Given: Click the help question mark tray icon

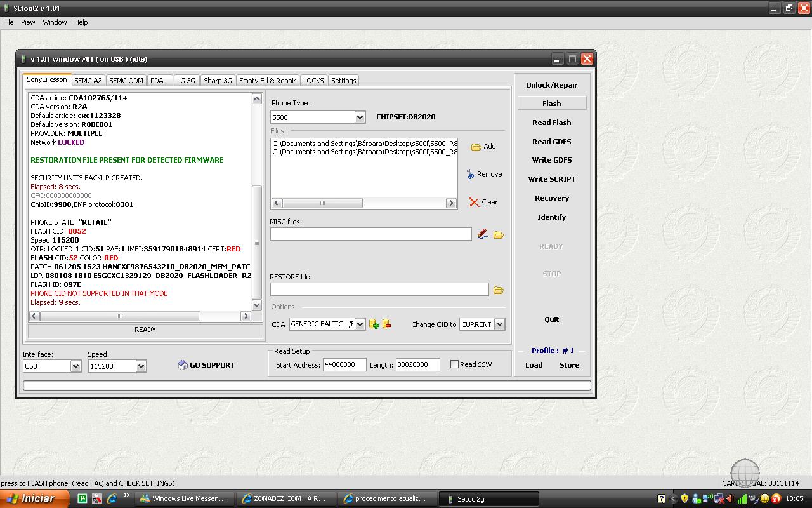Looking at the screenshot, I should (662, 498).
